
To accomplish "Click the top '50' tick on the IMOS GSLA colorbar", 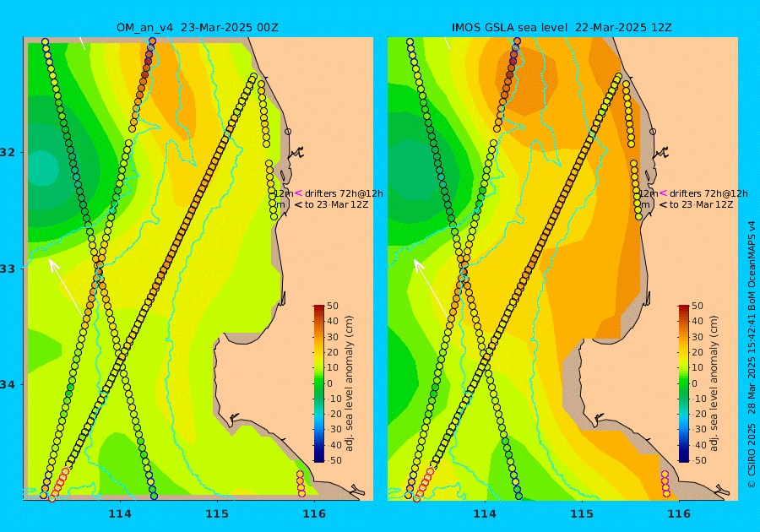I will coord(697,306).
